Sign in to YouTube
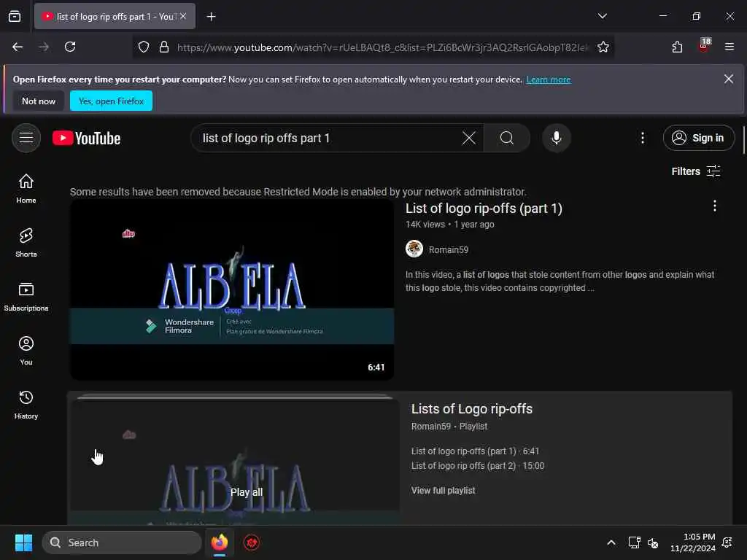Screen dimensions: 747x560 (x=698, y=138)
